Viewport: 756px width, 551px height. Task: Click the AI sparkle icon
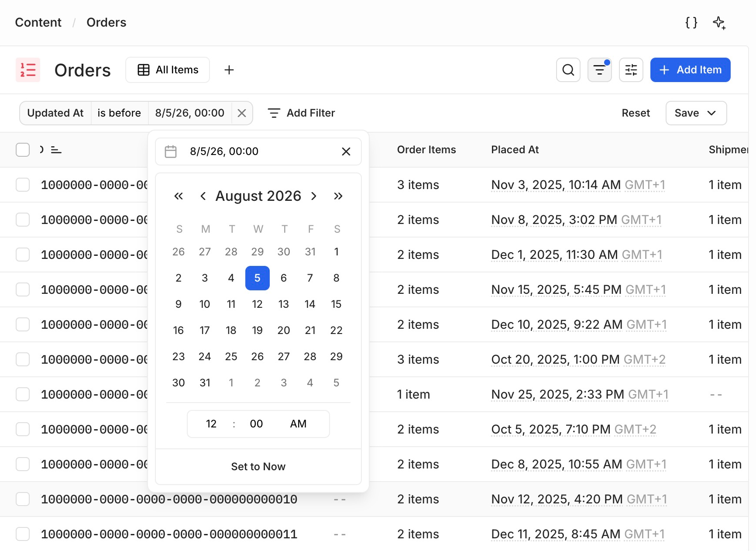tap(719, 23)
